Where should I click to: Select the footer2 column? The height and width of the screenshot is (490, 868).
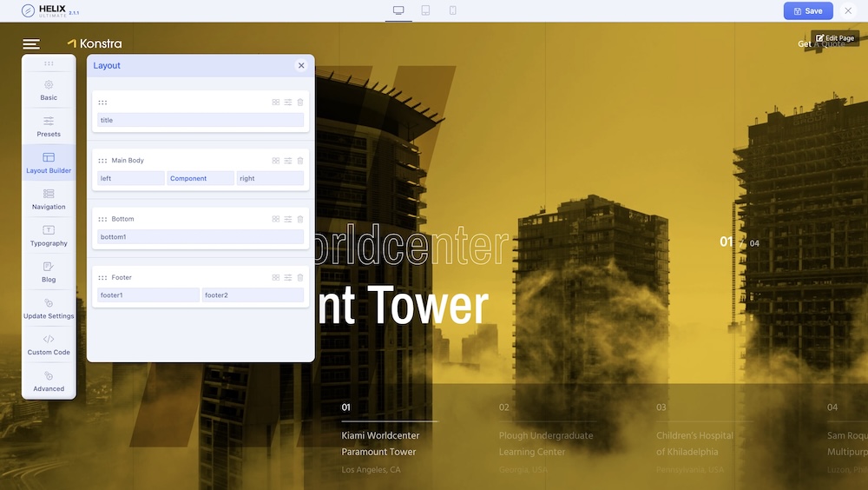253,295
